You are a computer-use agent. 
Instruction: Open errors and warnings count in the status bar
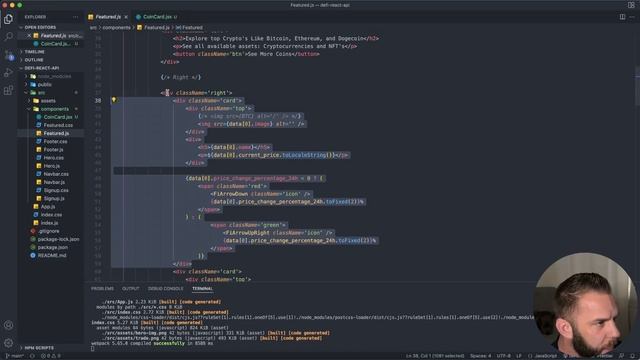(51, 356)
